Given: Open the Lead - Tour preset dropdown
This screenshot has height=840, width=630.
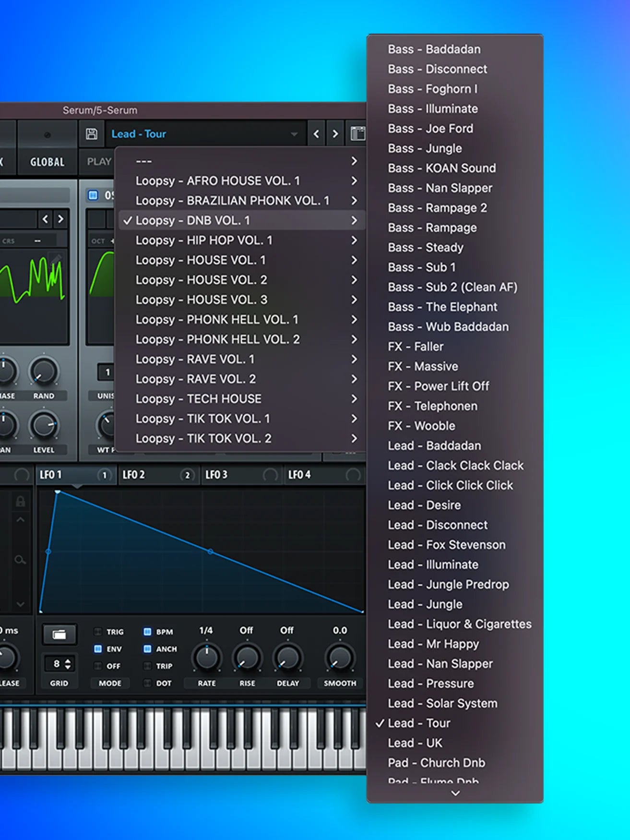Looking at the screenshot, I should coord(205,134).
